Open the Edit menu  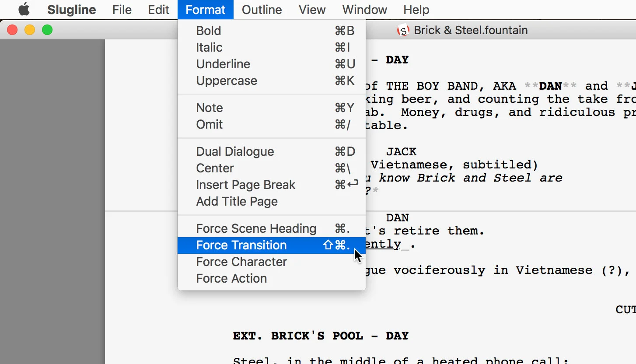(x=158, y=10)
